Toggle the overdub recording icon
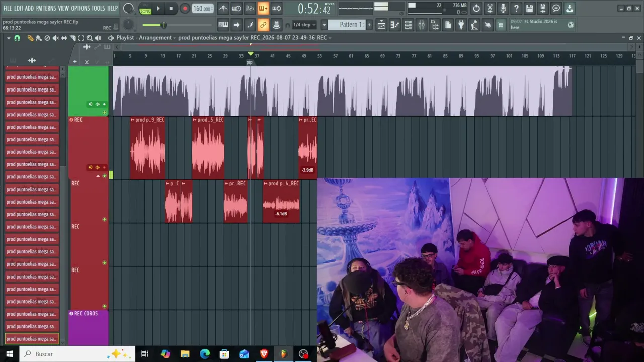This screenshot has height=362, width=644. (x=263, y=8)
